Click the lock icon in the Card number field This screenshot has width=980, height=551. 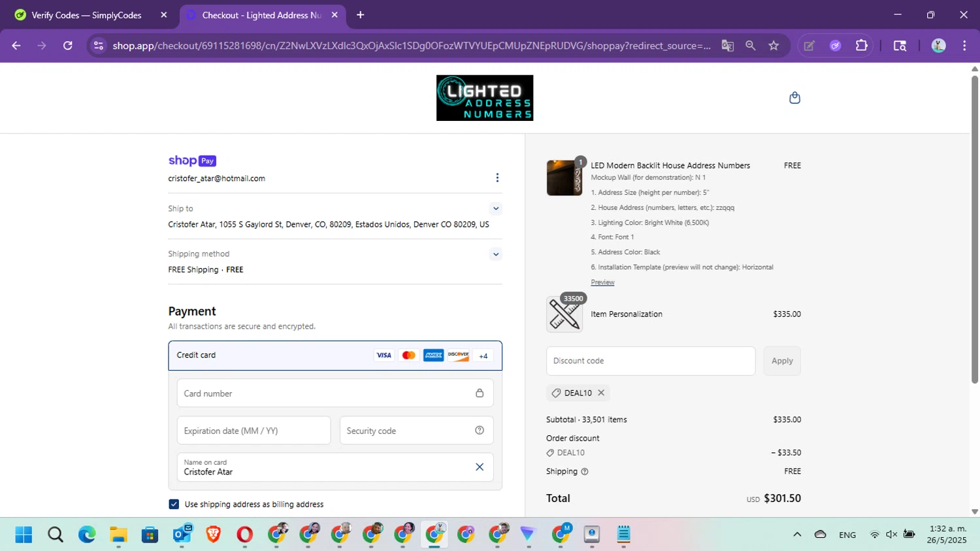pyautogui.click(x=480, y=393)
